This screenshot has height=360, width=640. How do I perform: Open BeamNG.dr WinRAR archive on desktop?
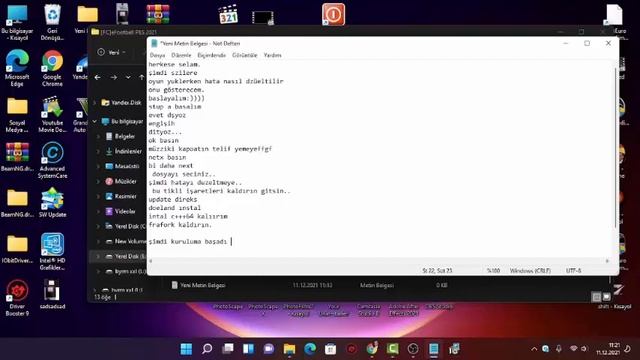(17, 157)
